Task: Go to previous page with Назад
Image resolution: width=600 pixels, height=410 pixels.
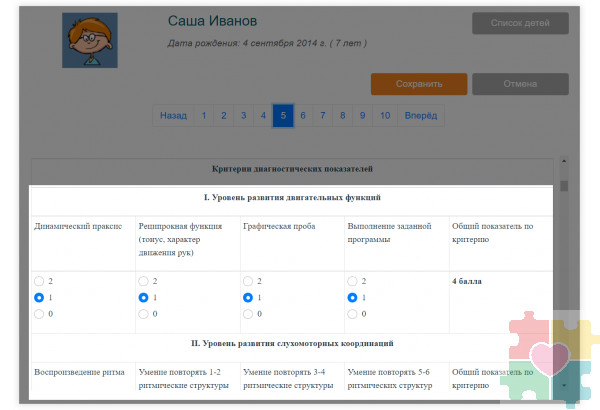Action: tap(173, 116)
